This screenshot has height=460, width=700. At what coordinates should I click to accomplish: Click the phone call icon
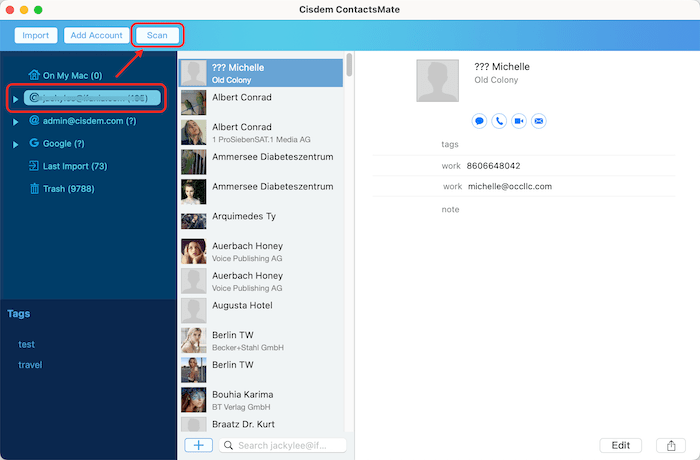click(x=499, y=121)
